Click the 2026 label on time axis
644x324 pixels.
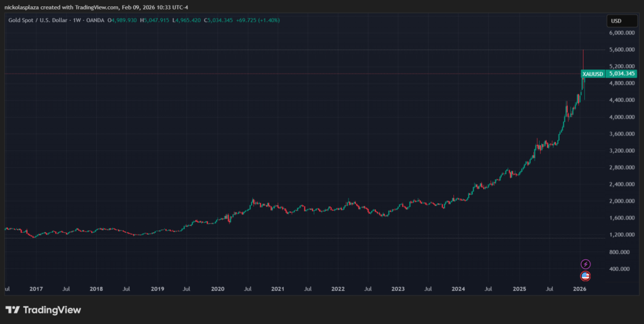580,289
